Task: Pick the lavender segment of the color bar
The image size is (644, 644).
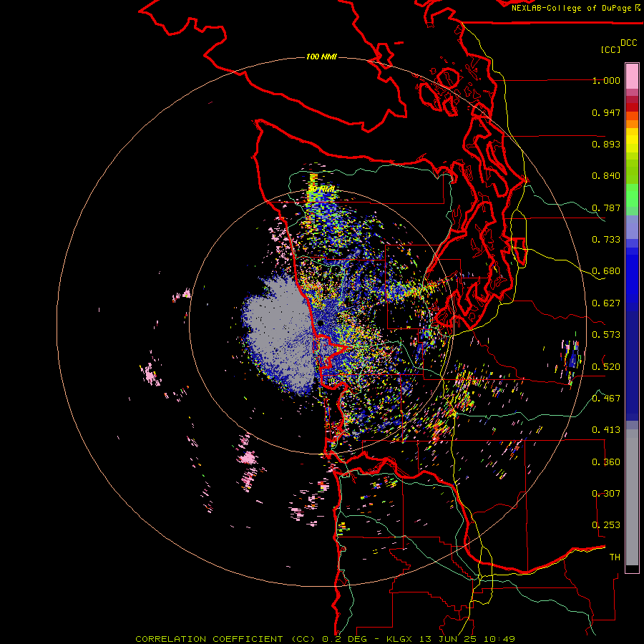Action: pyautogui.click(x=632, y=227)
